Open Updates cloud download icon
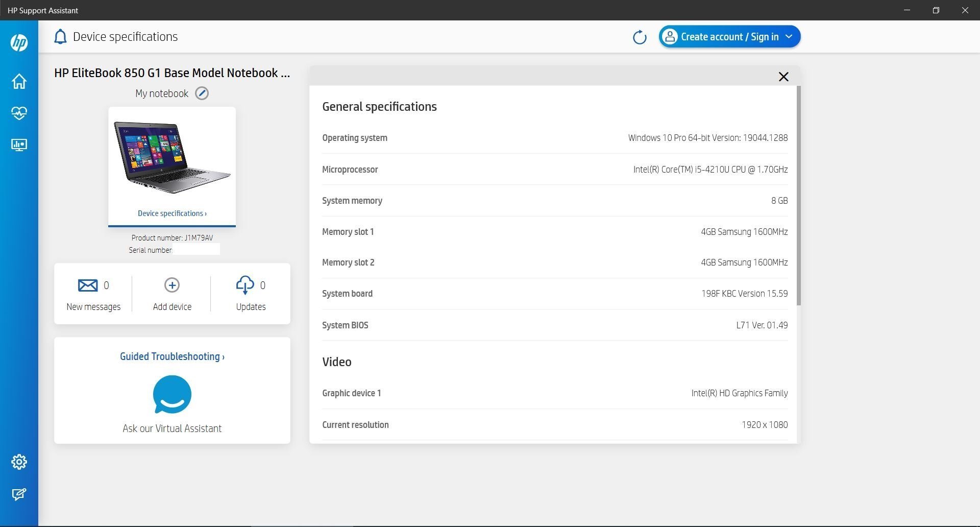 tap(245, 285)
